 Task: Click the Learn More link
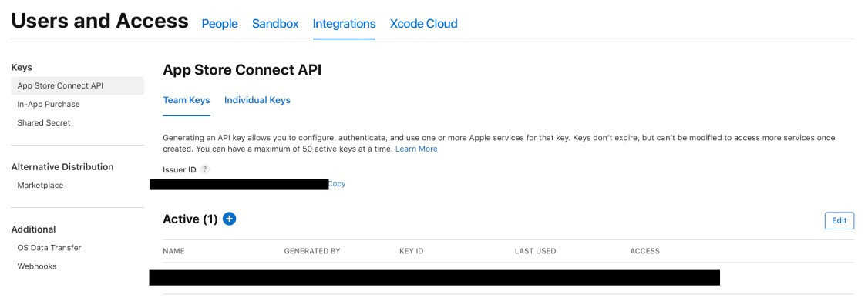point(416,149)
